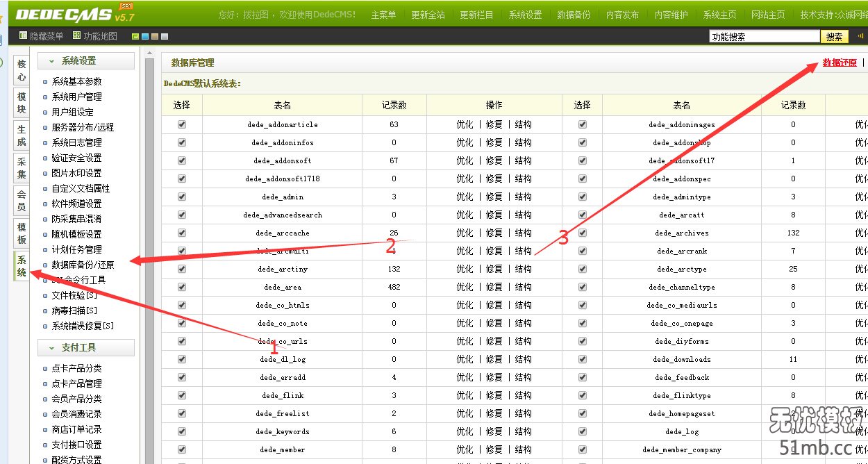The width and height of the screenshot is (868, 464).
Task: Click the dede_homepageset table name
Action: (x=682, y=413)
